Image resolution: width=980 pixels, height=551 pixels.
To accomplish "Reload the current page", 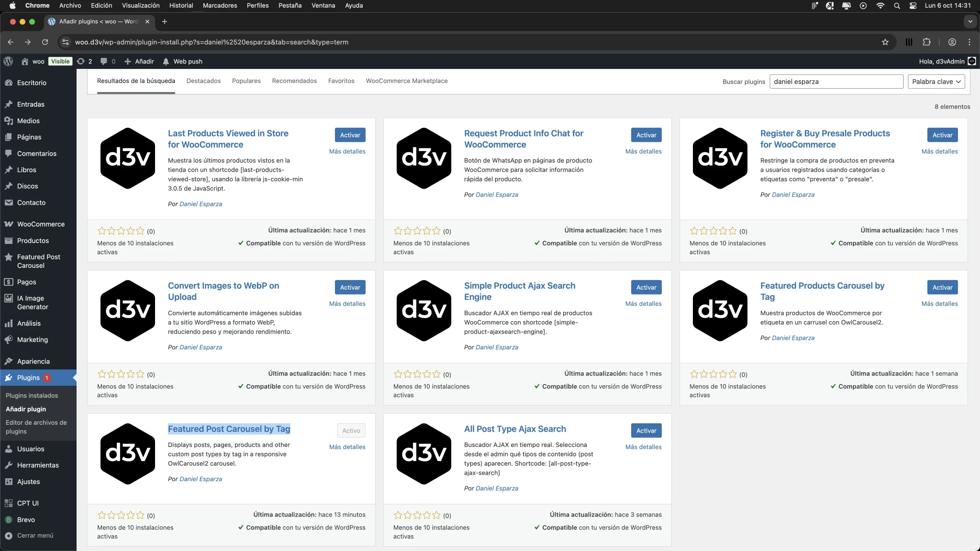I will (x=45, y=42).
